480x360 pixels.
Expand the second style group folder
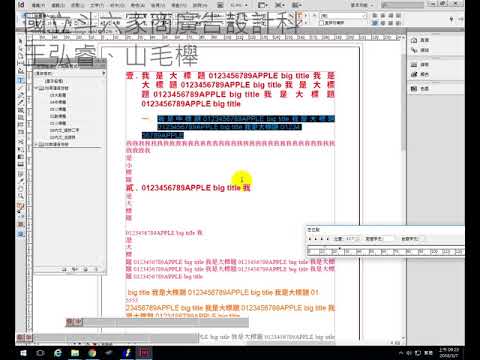(36, 144)
